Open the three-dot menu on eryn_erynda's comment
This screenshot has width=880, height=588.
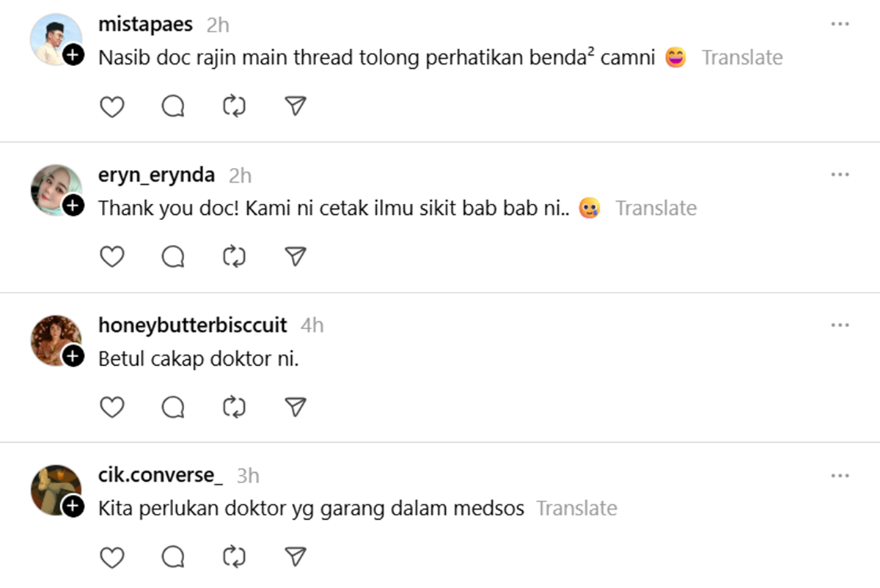coord(840,174)
